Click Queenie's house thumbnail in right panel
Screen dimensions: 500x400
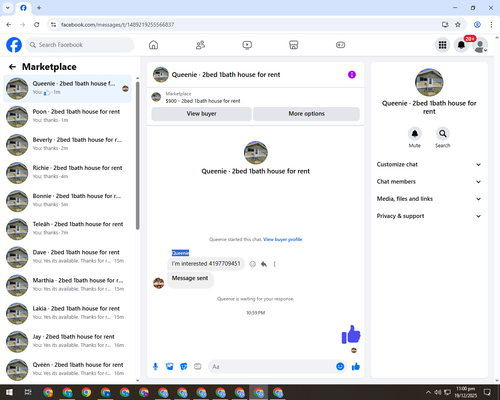coord(429,82)
